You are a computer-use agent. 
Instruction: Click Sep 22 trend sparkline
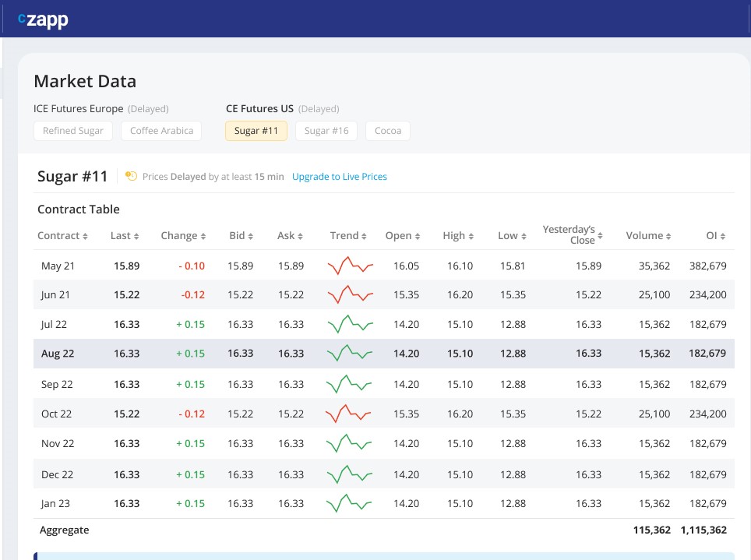349,384
